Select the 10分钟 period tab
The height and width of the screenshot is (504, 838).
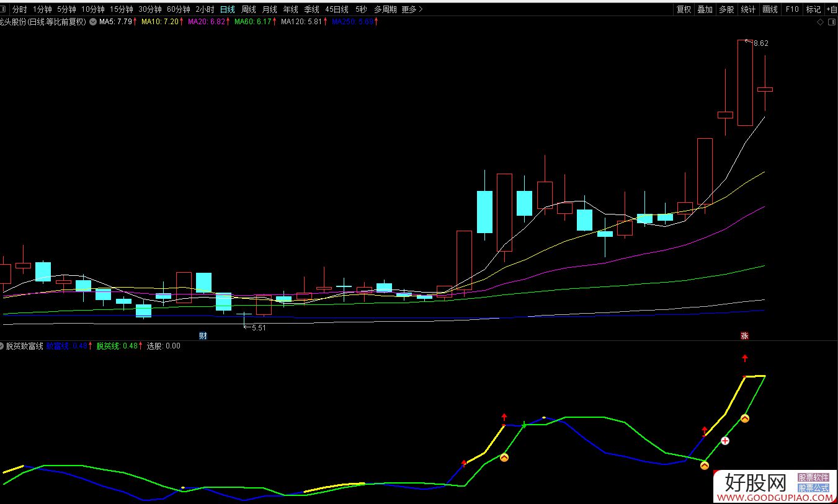93,9
